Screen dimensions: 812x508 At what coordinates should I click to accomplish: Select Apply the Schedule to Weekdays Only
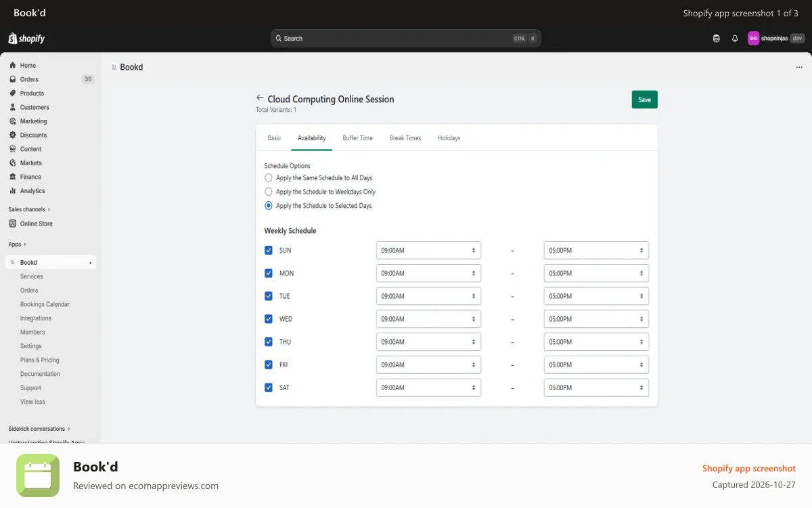tap(269, 192)
